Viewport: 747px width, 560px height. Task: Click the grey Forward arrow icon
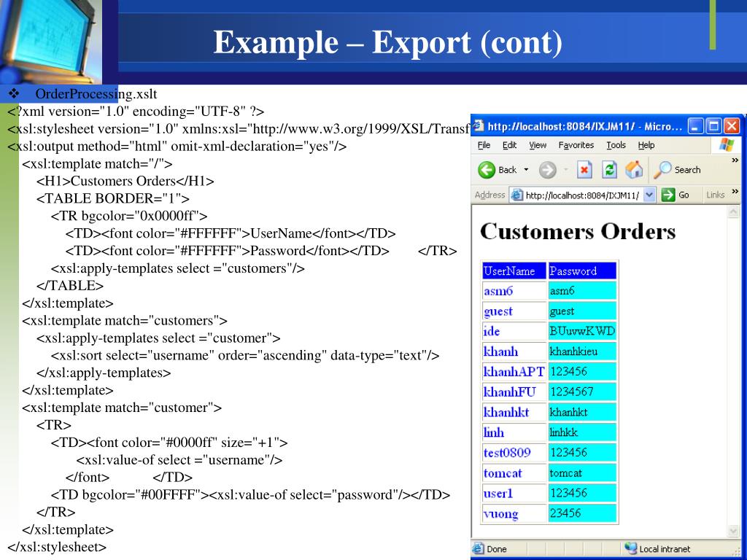coord(547,169)
